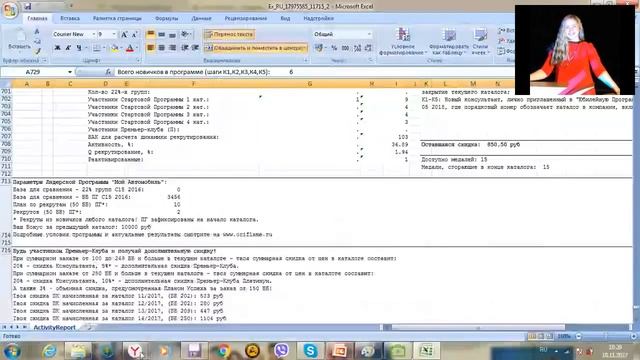640x360 pixels.
Task: Open the fill color dropdown arrow
Action: (121, 48)
